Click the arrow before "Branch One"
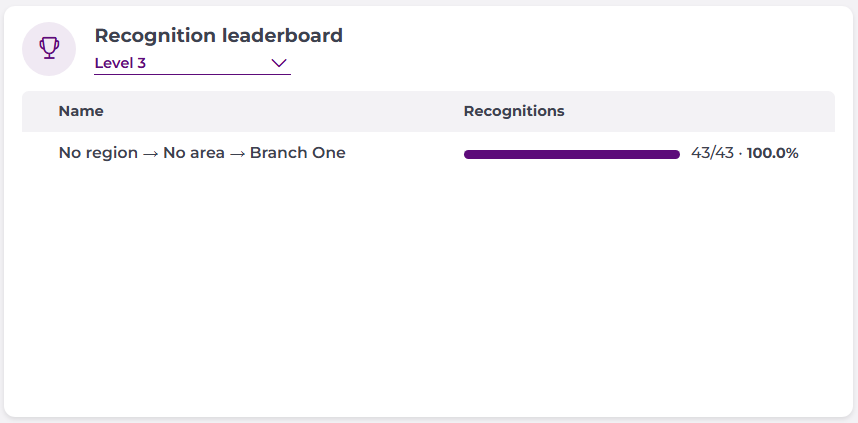The image size is (858, 423). (239, 154)
